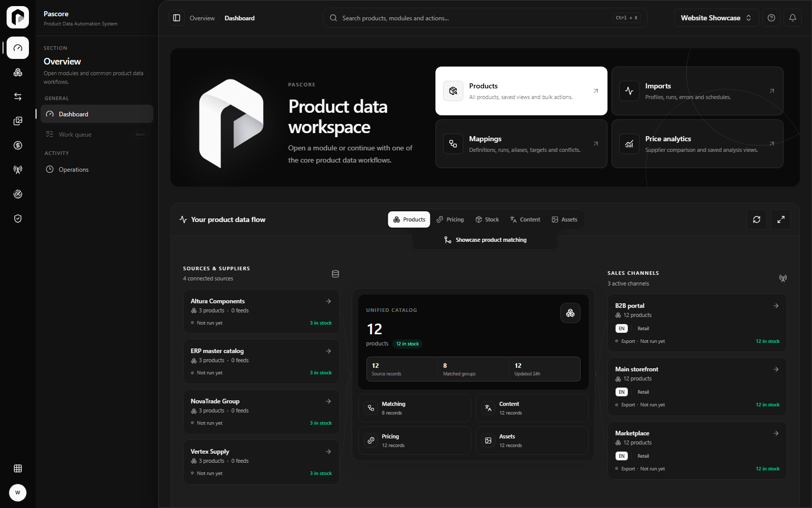This screenshot has height=508, width=812.
Task: Click the Pascore logo icon
Action: pos(18,18)
